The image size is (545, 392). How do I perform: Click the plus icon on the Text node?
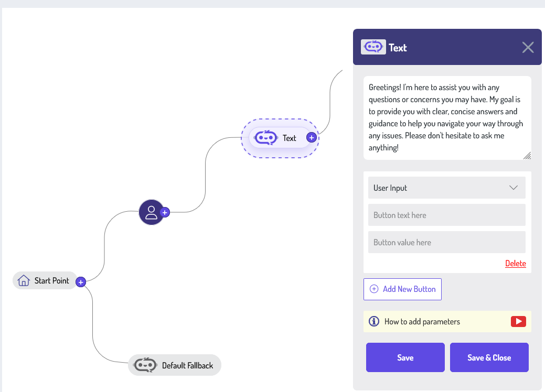311,138
